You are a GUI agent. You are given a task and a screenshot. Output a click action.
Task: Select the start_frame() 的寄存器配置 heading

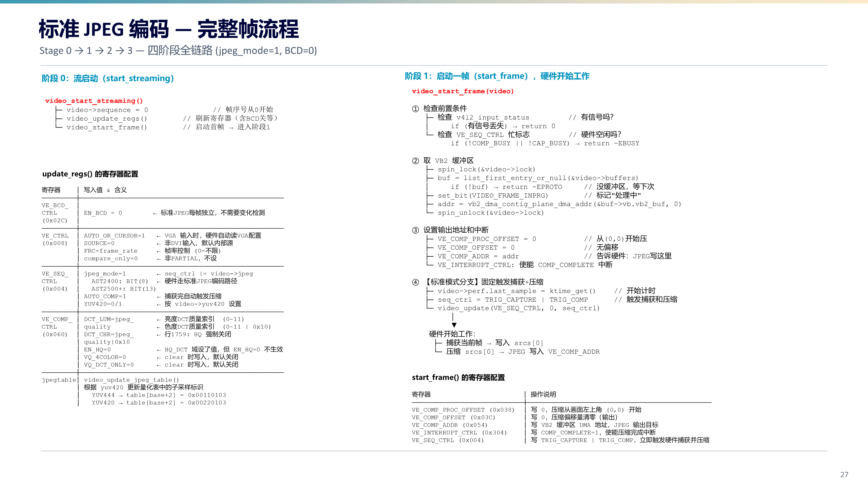coord(458,378)
